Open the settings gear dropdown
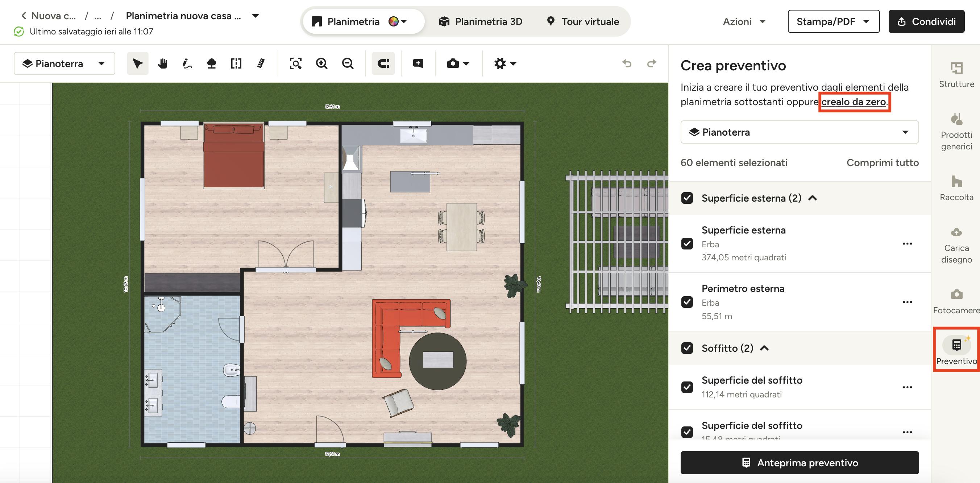This screenshot has height=483, width=980. tap(505, 63)
